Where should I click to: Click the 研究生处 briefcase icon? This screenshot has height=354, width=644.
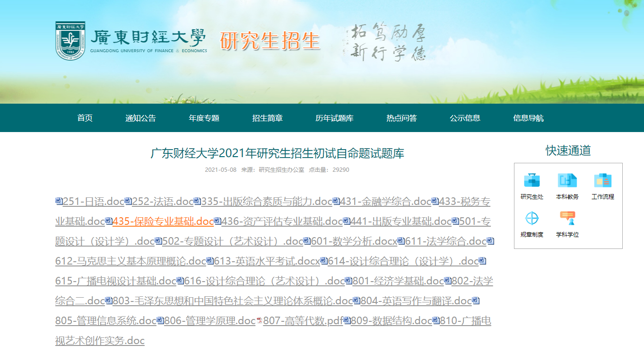pos(532,180)
